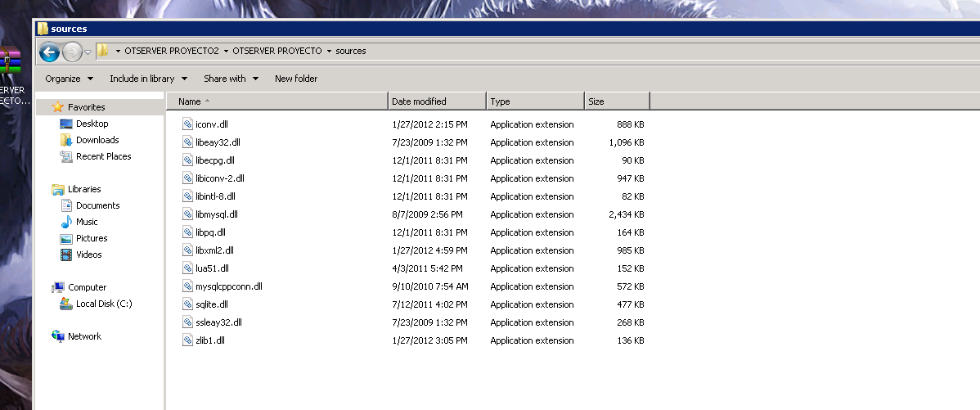
Task: Sort files by Name column
Action: [x=276, y=101]
